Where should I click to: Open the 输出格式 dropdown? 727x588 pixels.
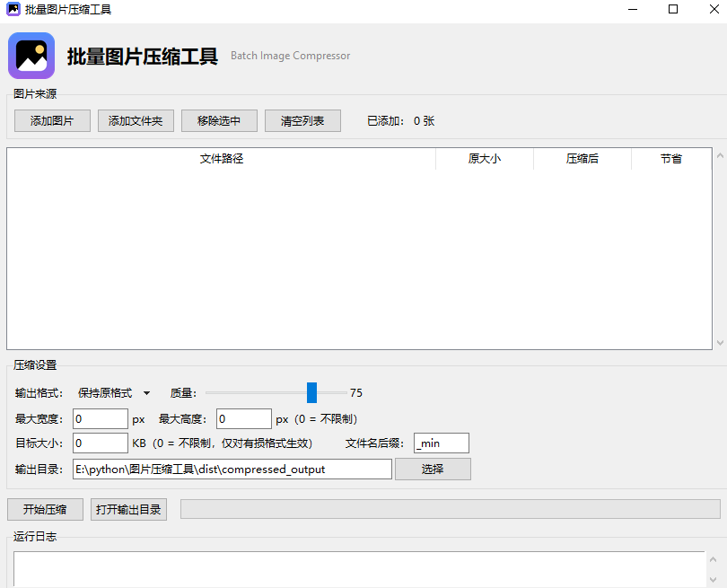point(114,393)
